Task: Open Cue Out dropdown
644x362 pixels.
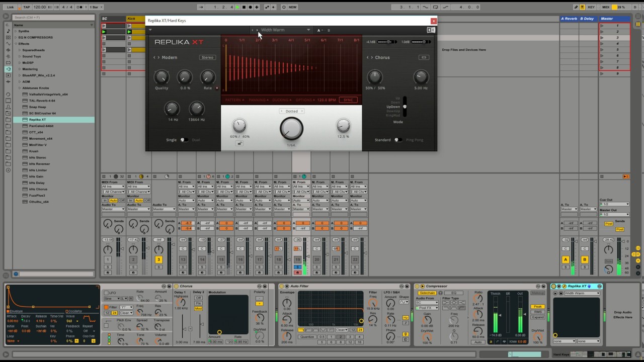Action: 614,204
